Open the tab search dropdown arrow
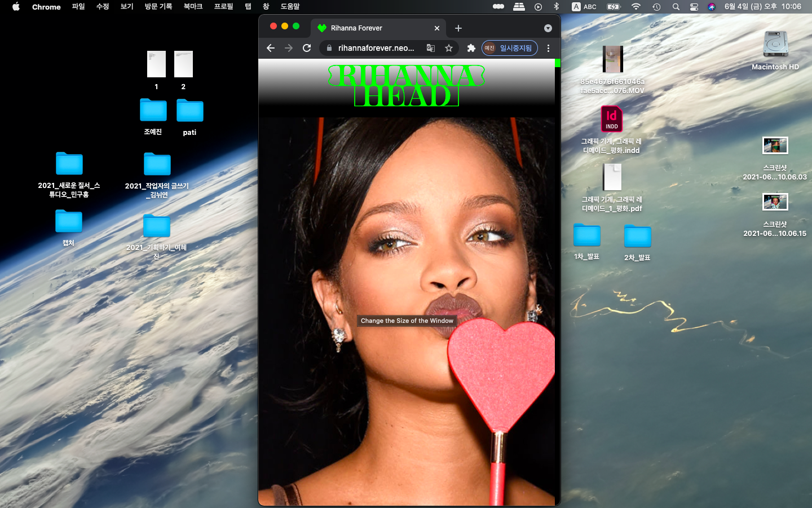 point(548,28)
